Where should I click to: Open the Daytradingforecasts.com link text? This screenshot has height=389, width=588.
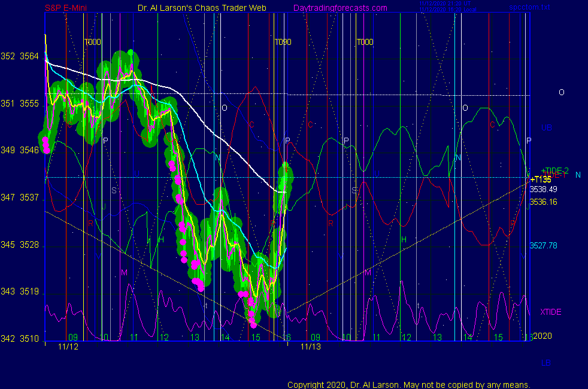340,8
